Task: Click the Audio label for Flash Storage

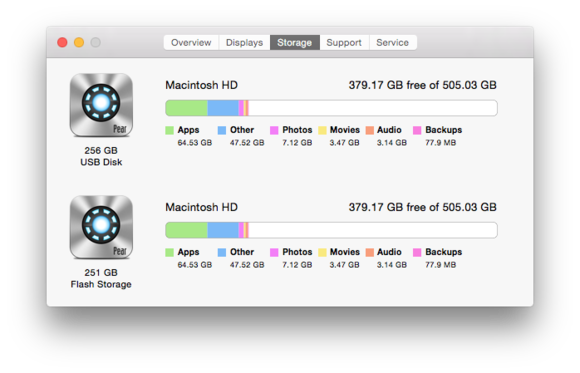Action: point(390,252)
